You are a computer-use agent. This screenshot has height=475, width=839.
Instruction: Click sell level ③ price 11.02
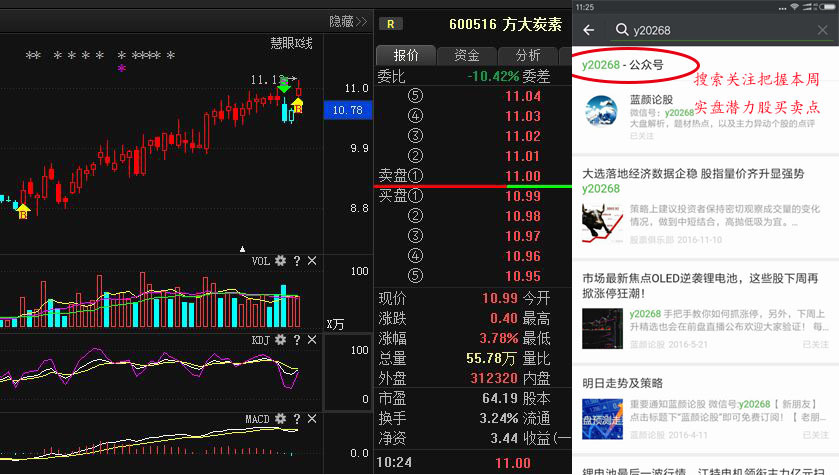click(523, 136)
